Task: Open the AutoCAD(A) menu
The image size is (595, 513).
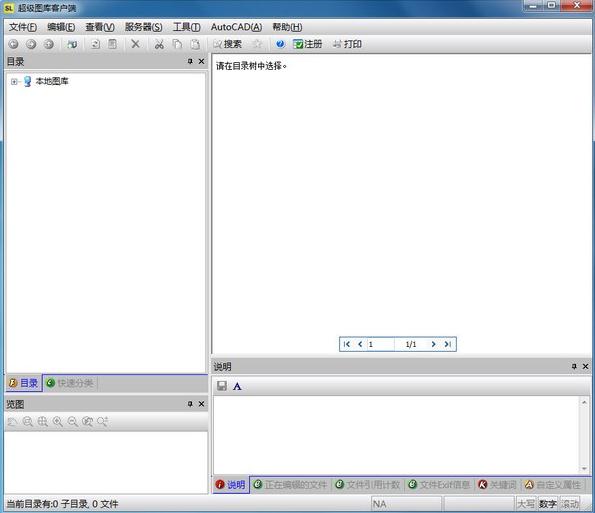Action: (x=236, y=27)
